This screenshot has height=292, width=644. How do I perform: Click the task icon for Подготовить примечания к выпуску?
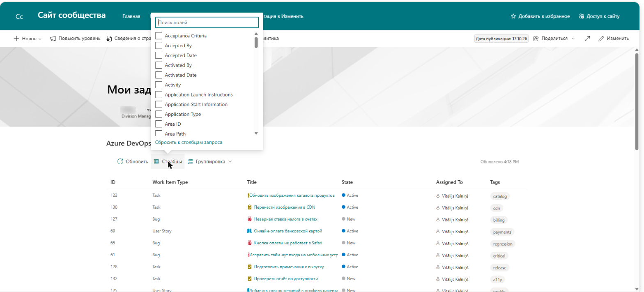point(249,267)
